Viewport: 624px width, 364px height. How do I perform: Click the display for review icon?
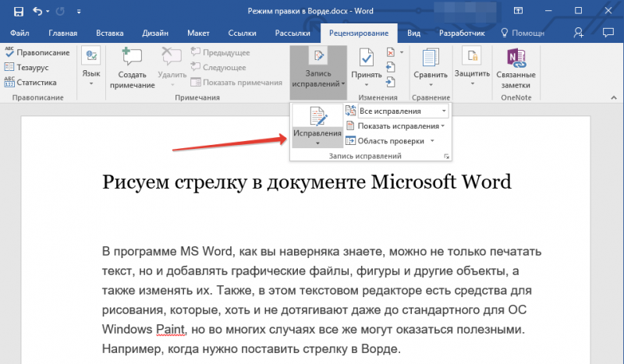pos(350,111)
